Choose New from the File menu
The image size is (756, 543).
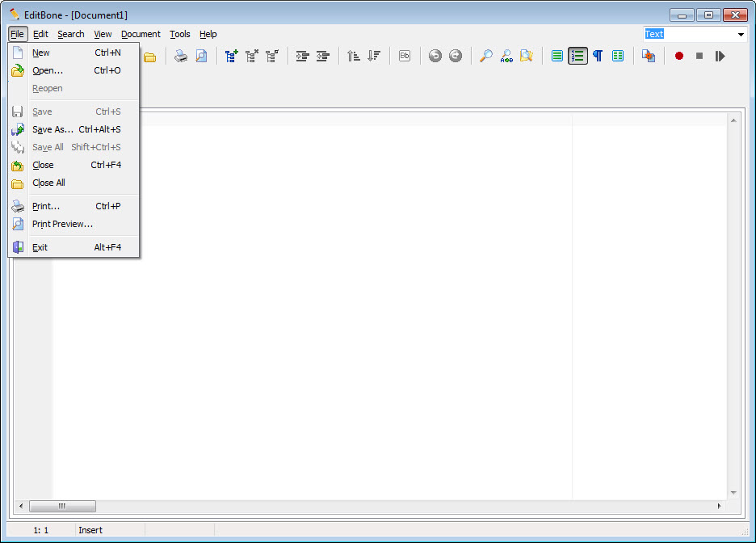pos(73,53)
